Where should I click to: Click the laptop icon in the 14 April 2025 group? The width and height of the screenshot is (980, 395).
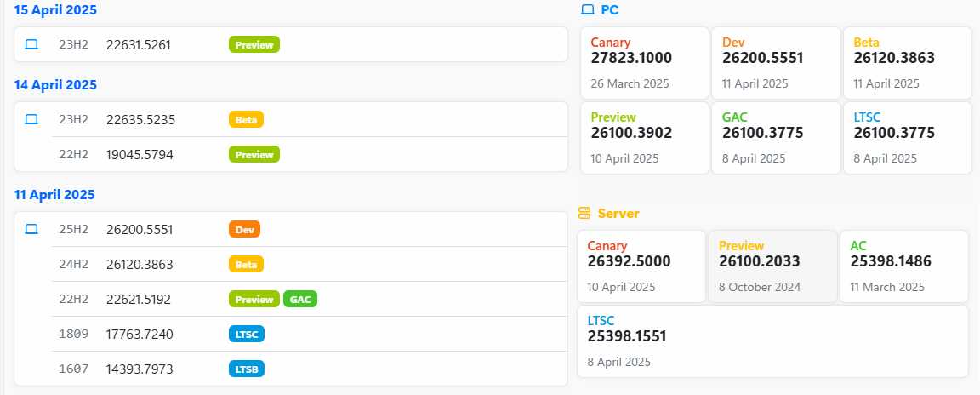[x=31, y=118]
